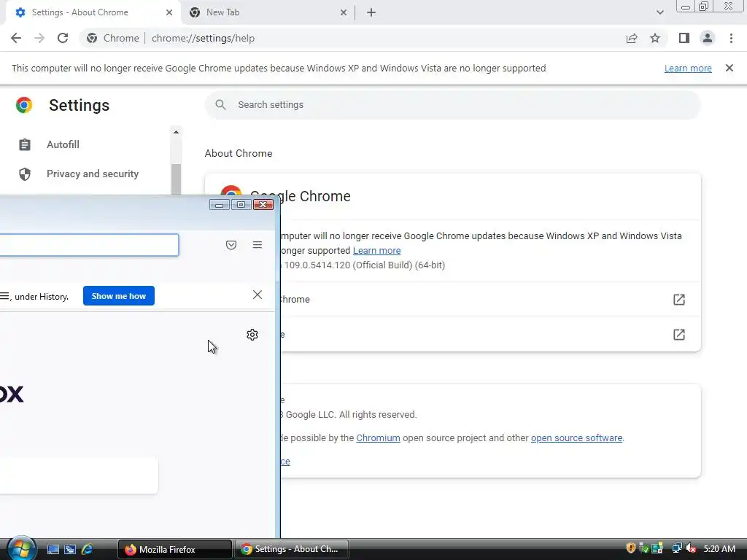Click the Firefox Pocket save icon
Screen dimensions: 747x560
pos(231,245)
